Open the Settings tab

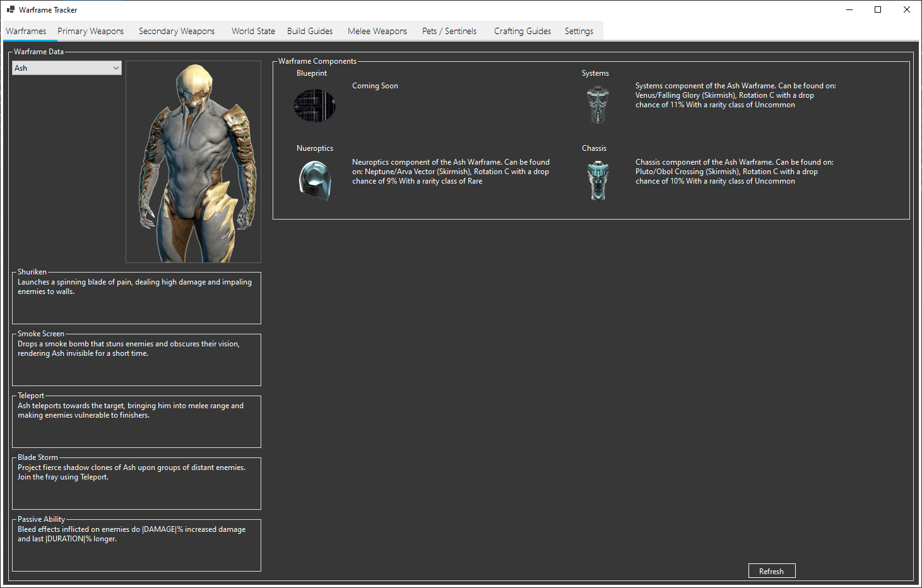pos(578,30)
